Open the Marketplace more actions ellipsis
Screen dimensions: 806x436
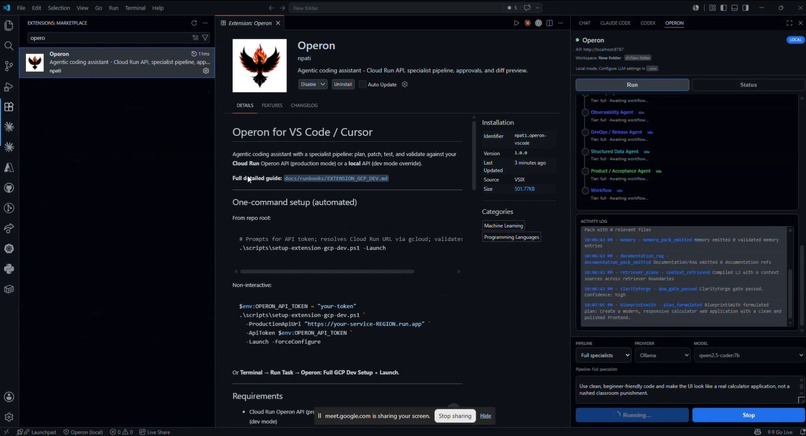click(x=205, y=23)
